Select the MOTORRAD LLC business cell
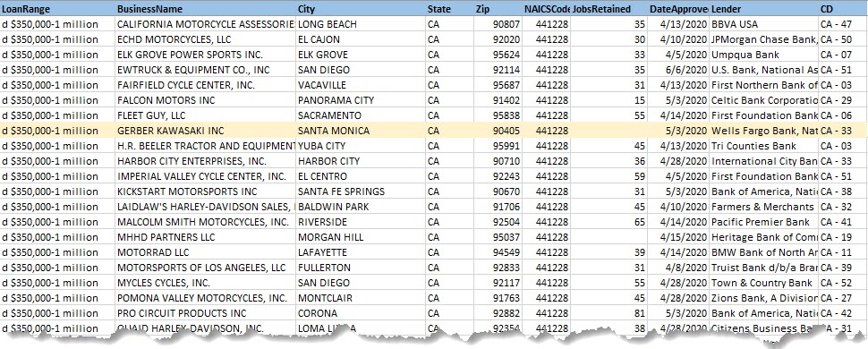This screenshot has height=349, width=868. pyautogui.click(x=206, y=252)
